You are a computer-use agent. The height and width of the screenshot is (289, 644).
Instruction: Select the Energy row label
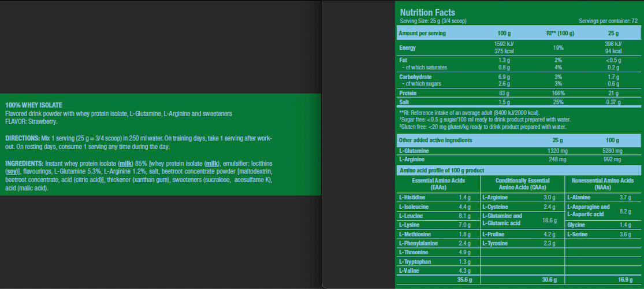[408, 47]
